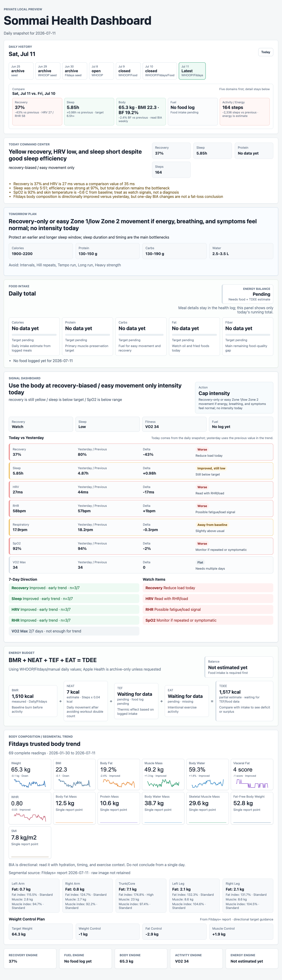Click the SMI 7.8 kg/m2 card

30,842
